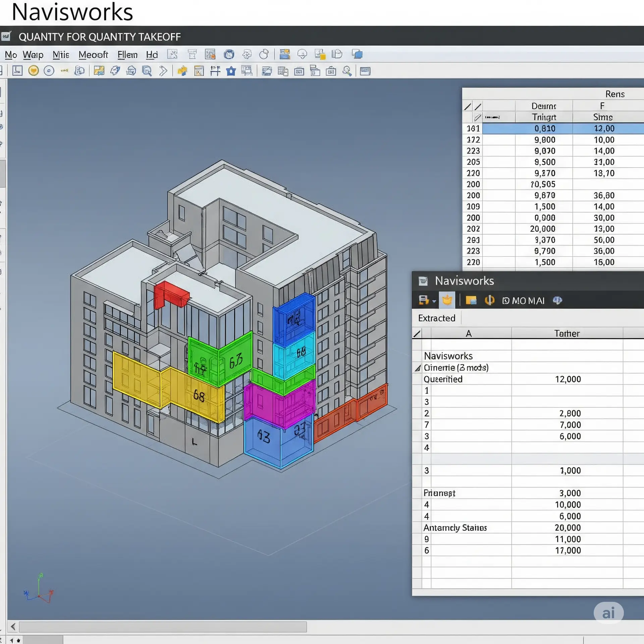Click the orange ring icon in panel
This screenshot has height=644, width=644.
pyautogui.click(x=489, y=300)
